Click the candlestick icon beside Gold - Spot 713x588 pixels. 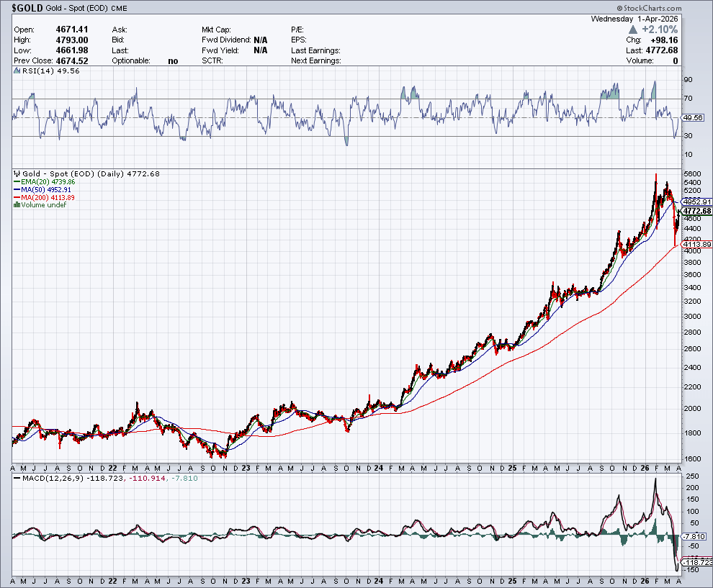tap(16, 174)
